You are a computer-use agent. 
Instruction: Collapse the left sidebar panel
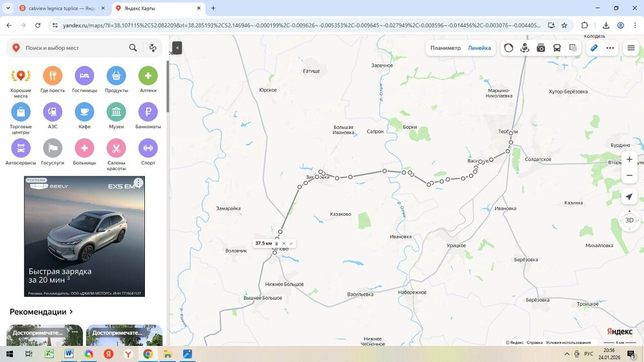pos(177,48)
